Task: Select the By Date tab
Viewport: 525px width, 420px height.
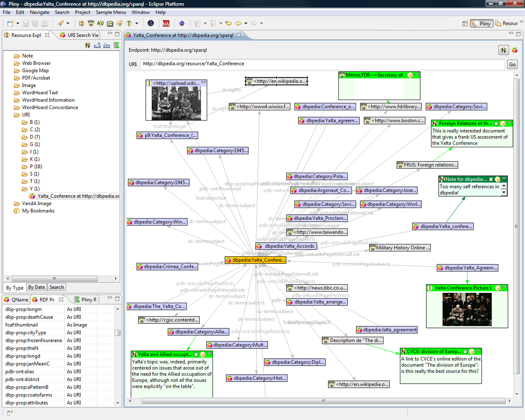Action: (x=37, y=288)
